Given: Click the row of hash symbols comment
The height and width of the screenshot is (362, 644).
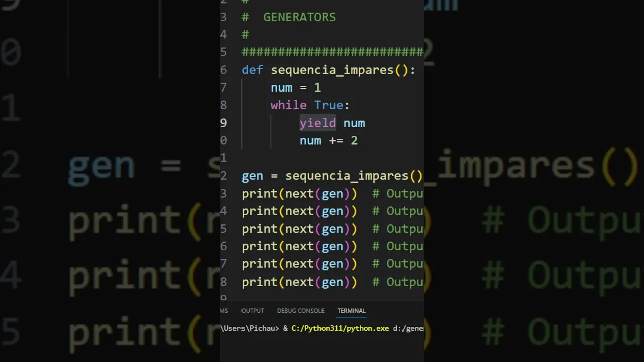Looking at the screenshot, I should 332,52.
